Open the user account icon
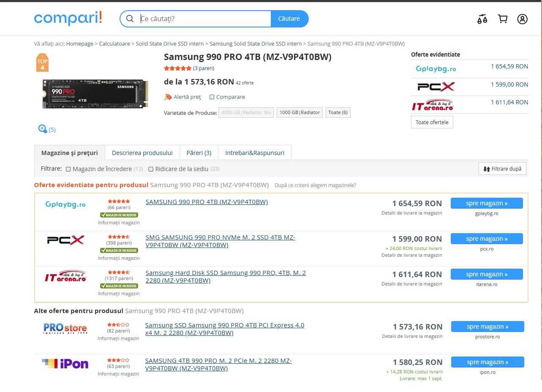This screenshot has width=542, height=392. click(x=523, y=19)
